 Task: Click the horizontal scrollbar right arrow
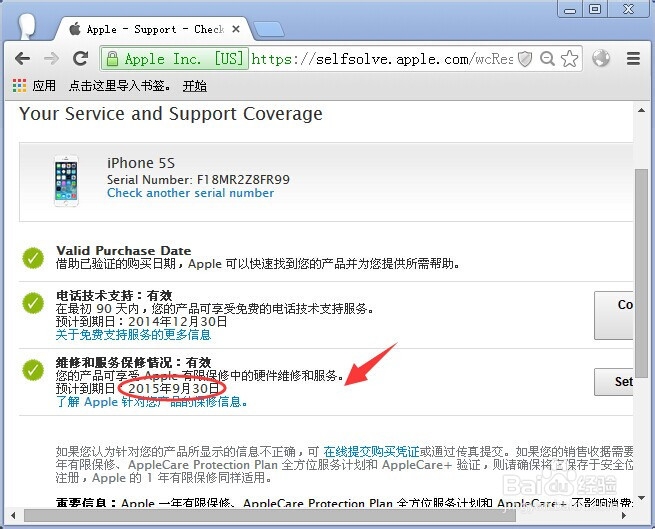coord(624,515)
